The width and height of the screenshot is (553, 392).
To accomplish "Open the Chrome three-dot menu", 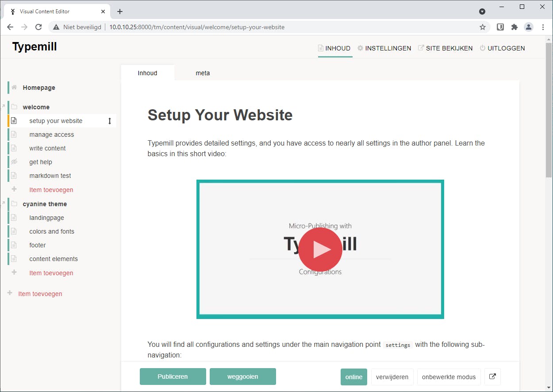I will click(543, 27).
